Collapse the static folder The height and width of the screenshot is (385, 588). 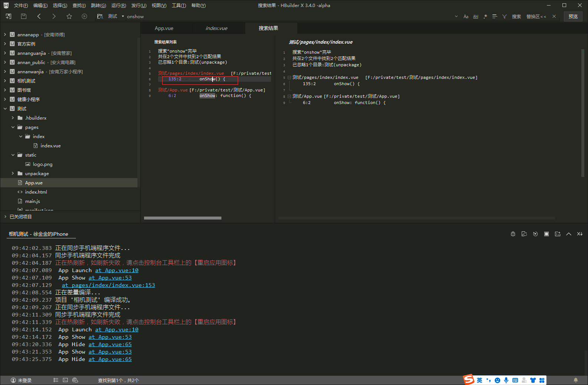point(13,155)
